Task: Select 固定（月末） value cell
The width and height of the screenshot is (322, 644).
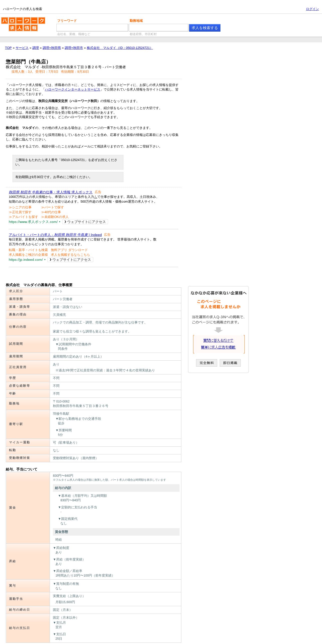Action: [115, 610]
